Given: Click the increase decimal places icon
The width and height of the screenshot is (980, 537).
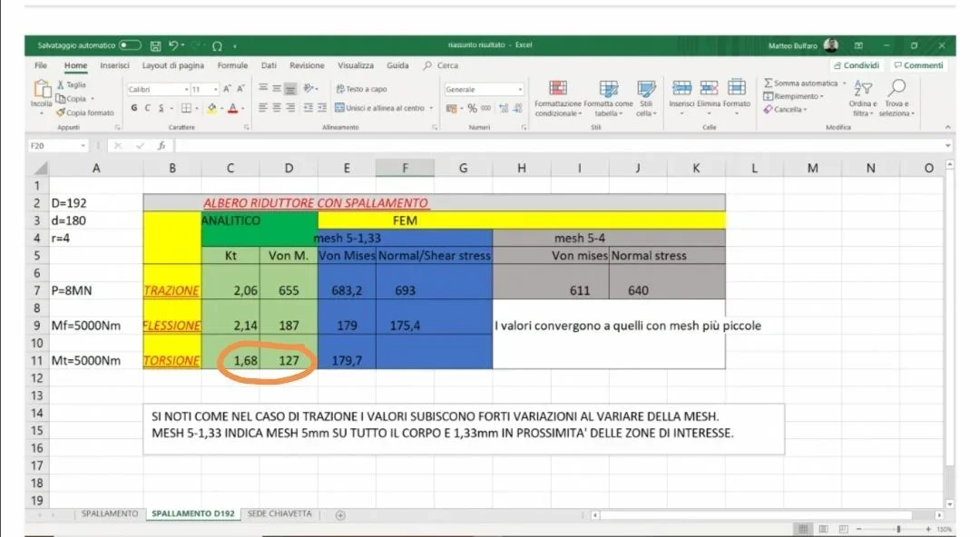Looking at the screenshot, I should click(x=503, y=108).
